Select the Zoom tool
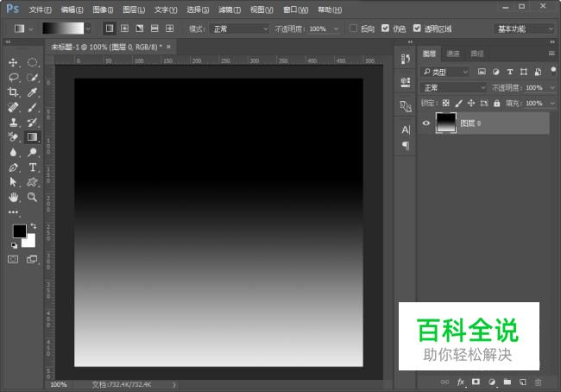This screenshot has width=561, height=392. pos(32,197)
